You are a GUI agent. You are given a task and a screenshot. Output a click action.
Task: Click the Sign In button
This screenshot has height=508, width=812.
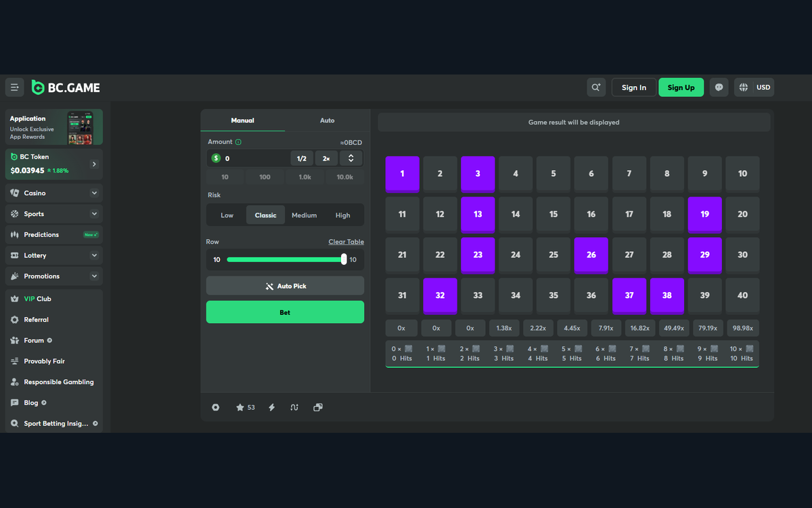(634, 87)
